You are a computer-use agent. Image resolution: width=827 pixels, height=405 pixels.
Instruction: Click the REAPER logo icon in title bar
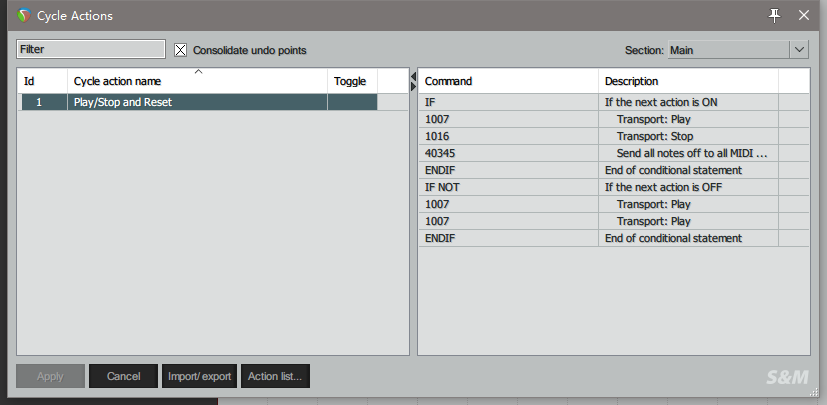click(24, 16)
